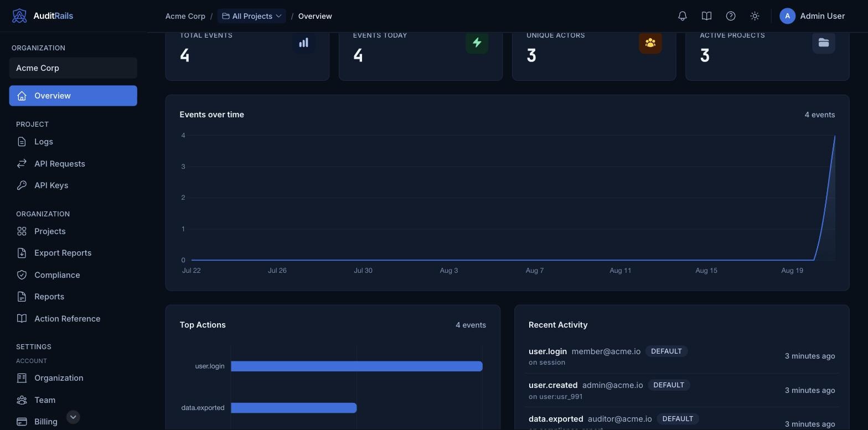Click the Unique Actors people icon

coord(650,43)
